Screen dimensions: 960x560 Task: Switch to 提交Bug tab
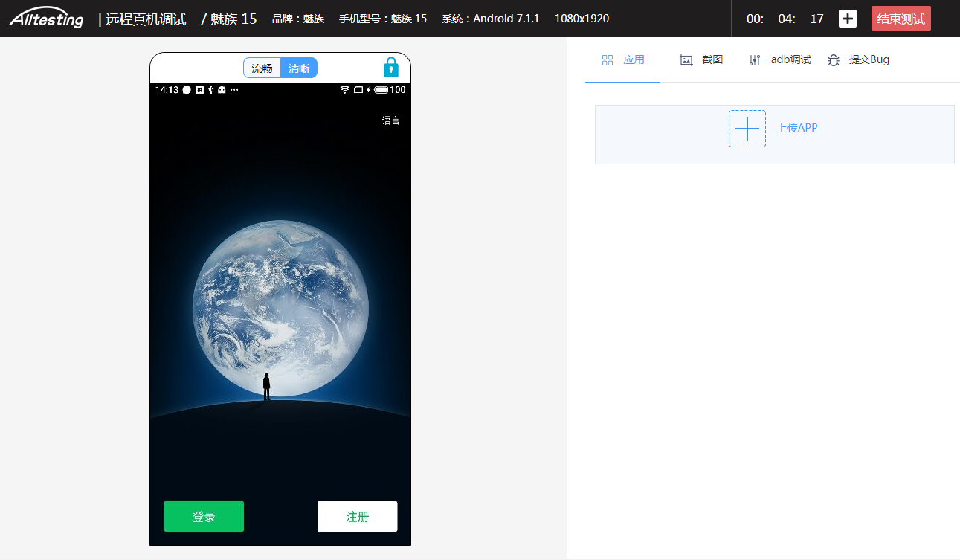tap(858, 60)
